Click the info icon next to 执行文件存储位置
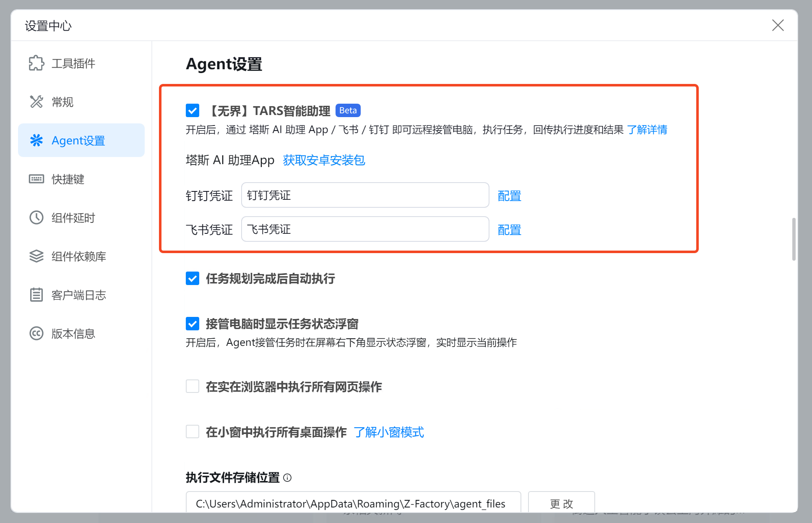812x523 pixels. 287,478
